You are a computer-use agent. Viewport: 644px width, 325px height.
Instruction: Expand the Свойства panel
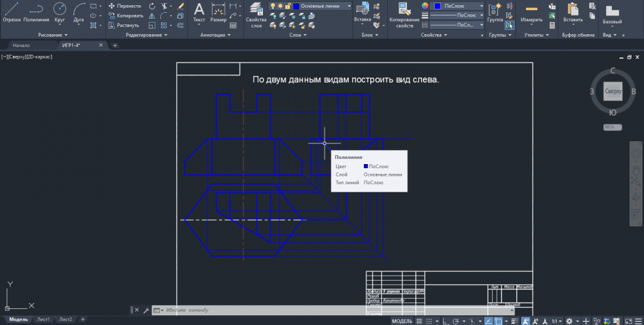[x=433, y=35]
